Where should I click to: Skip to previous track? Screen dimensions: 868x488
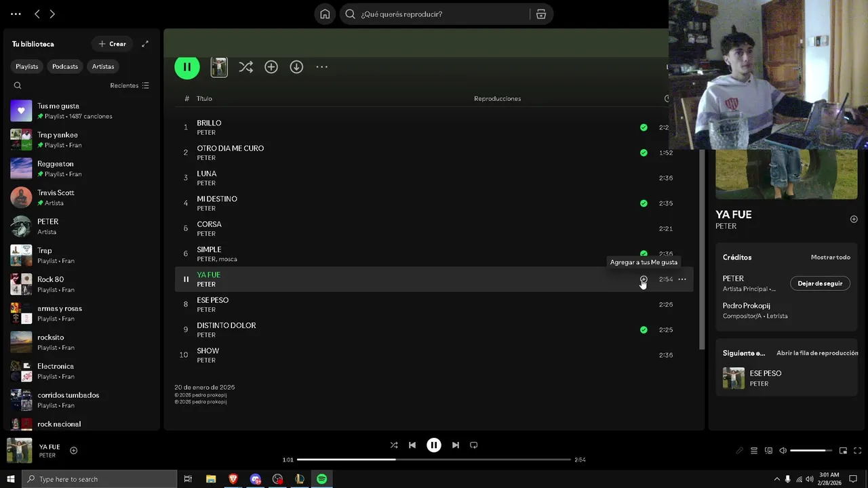pos(412,445)
